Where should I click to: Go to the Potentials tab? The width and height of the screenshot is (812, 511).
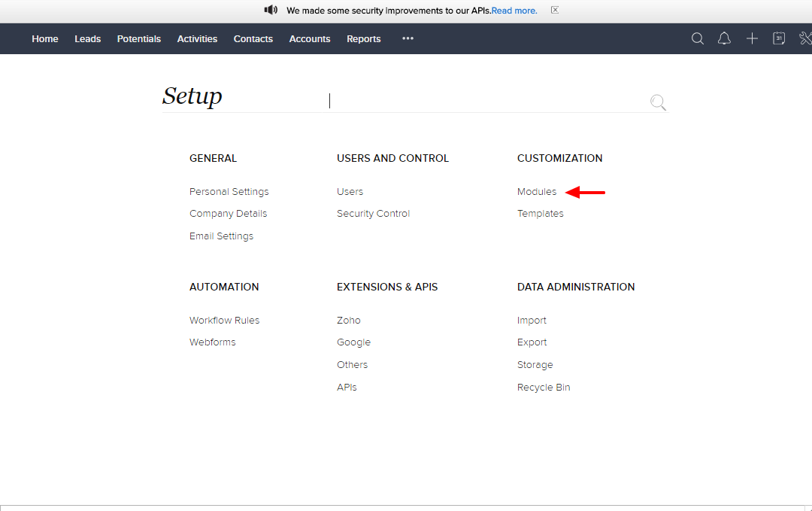[139, 39]
